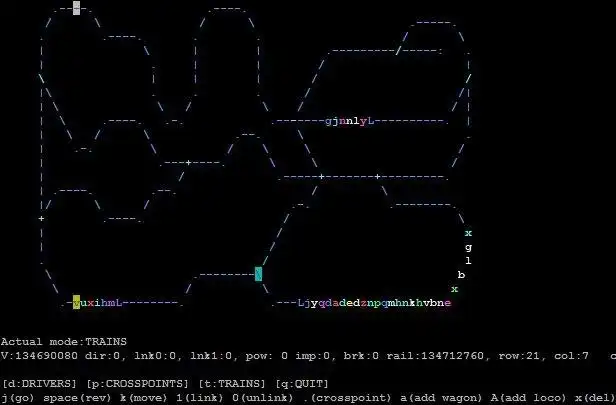Click the 'rail:134712760' status value
The height and width of the screenshot is (405, 616).
[437, 356]
